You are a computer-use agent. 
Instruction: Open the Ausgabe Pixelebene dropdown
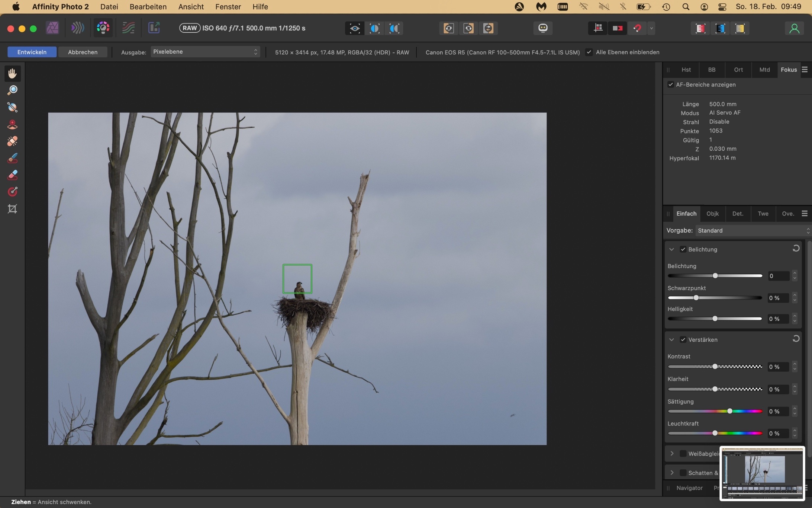(205, 52)
